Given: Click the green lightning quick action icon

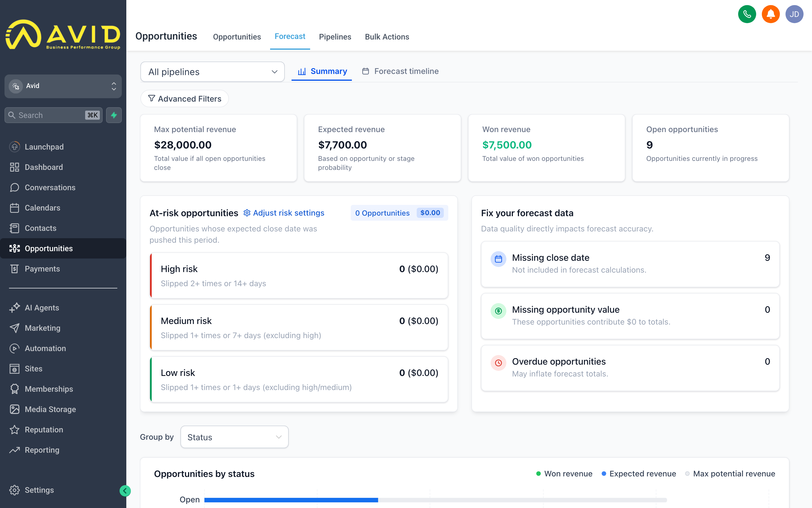Looking at the screenshot, I should pyautogui.click(x=114, y=115).
